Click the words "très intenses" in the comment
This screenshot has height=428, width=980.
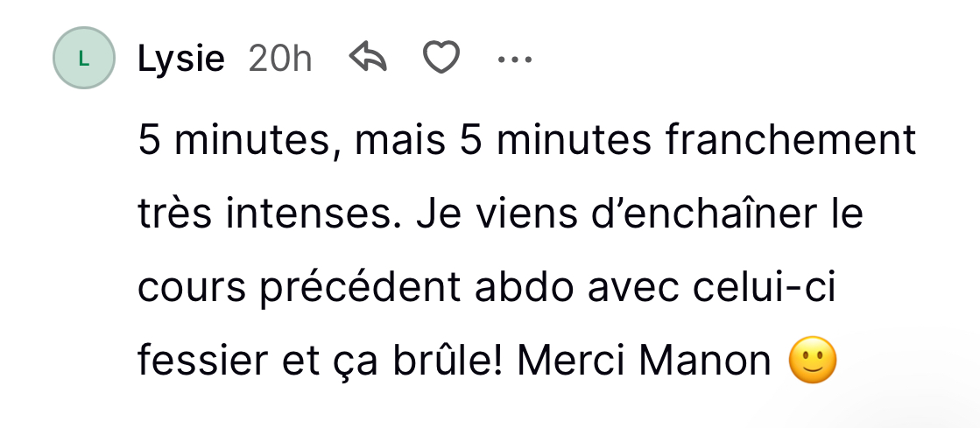pyautogui.click(x=263, y=215)
